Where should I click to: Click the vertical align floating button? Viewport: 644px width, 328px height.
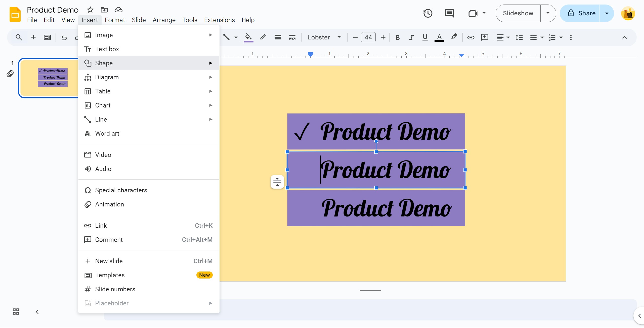277,182
